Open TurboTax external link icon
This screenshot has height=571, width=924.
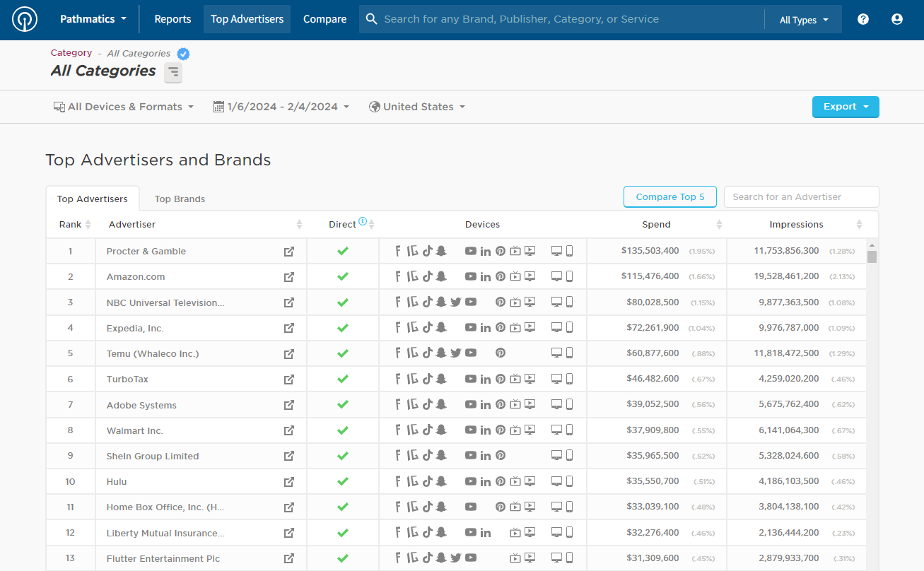click(289, 379)
